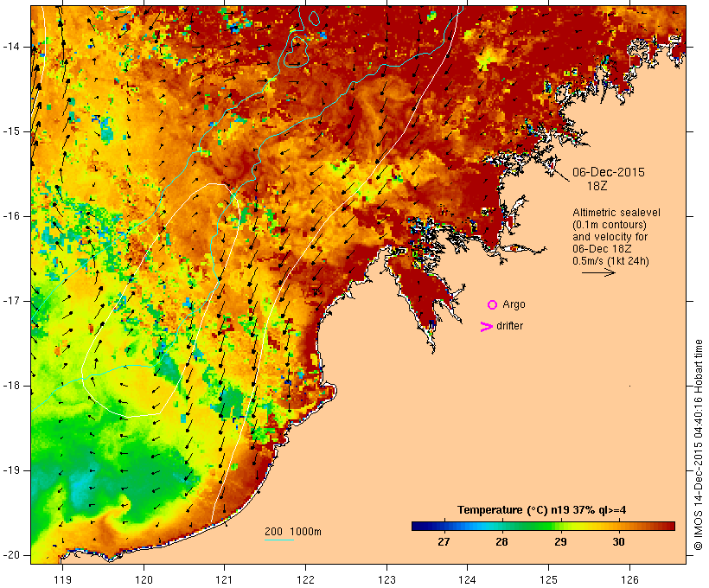Screen dimensions: 709x588
Task: Click latitude axis label '-15'
Action: tap(11, 131)
